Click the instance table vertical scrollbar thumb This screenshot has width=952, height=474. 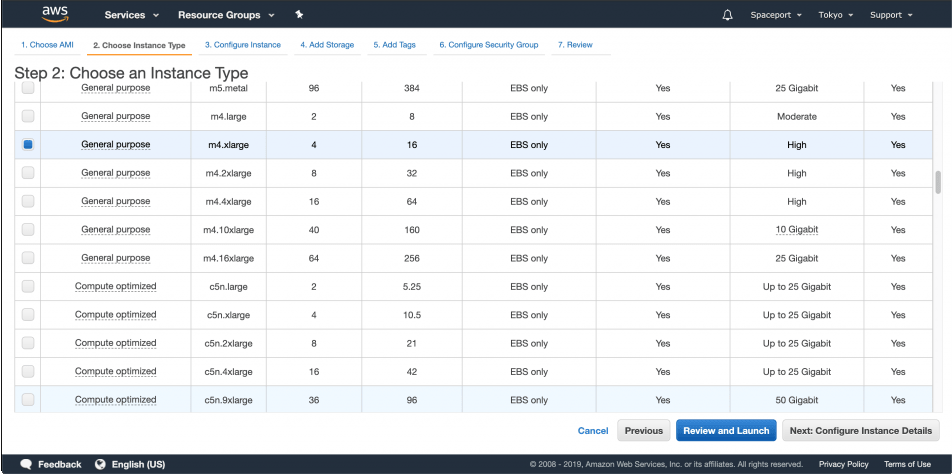pos(938,182)
